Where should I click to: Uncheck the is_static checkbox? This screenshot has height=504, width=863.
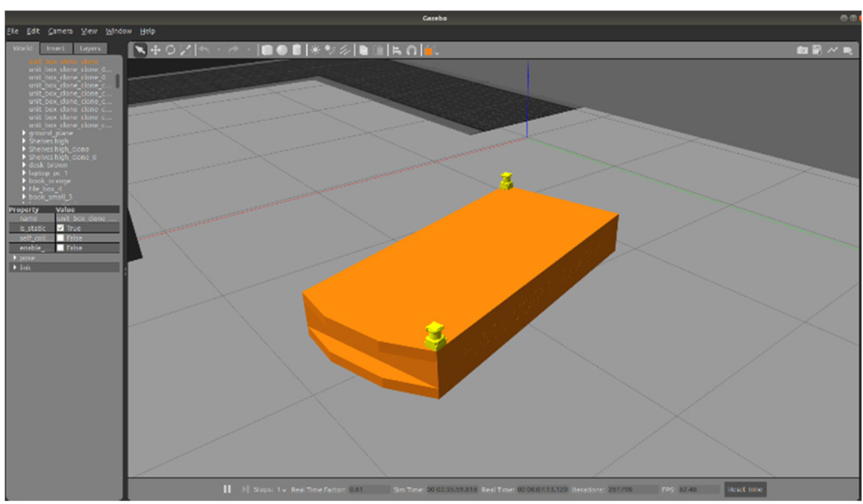pos(60,228)
